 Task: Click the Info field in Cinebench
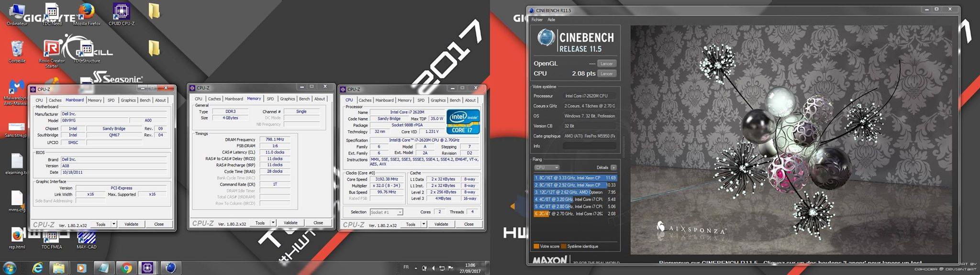pyautogui.click(x=590, y=146)
